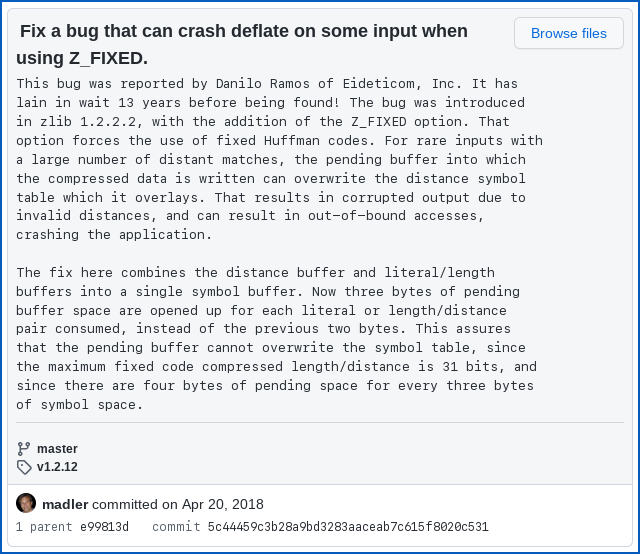Click 'of symbol space.' closing line
The image size is (640, 554).
pyautogui.click(x=80, y=404)
